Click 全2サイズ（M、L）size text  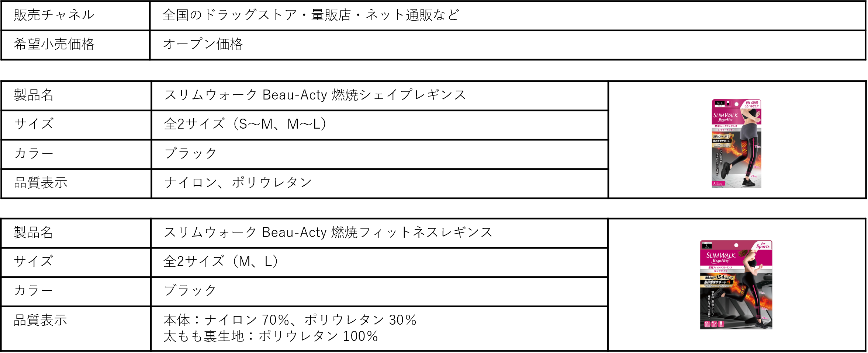tap(221, 261)
